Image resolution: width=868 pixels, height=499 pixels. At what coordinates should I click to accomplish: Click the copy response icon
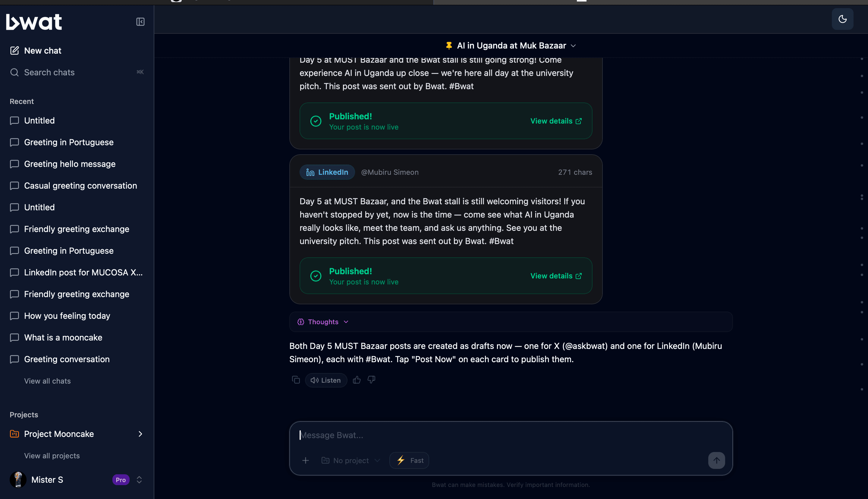click(296, 380)
